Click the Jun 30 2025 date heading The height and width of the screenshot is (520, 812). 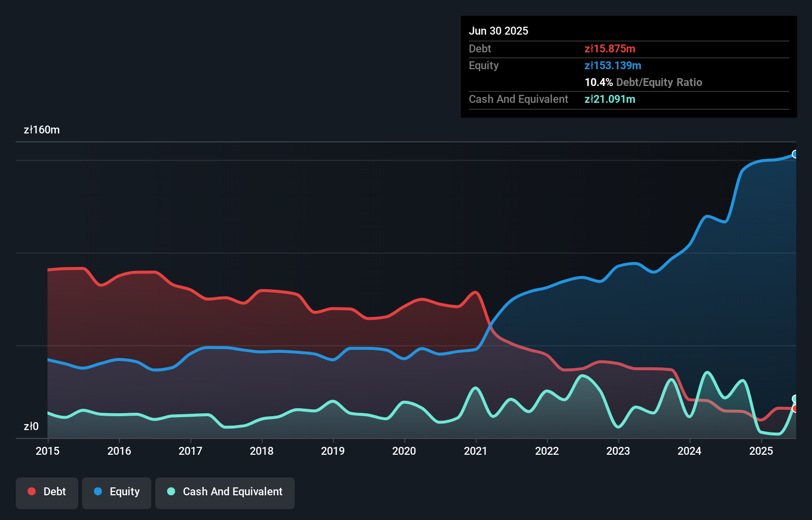coord(498,31)
